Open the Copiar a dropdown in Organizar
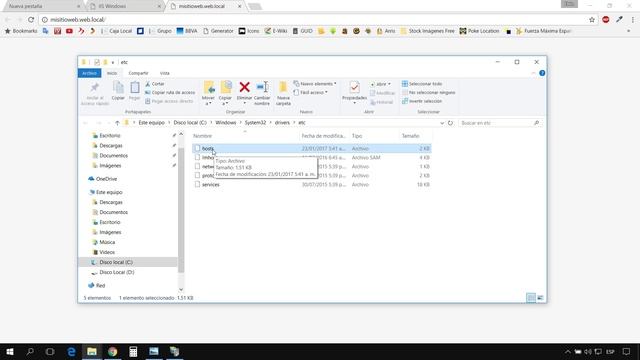 point(225,100)
